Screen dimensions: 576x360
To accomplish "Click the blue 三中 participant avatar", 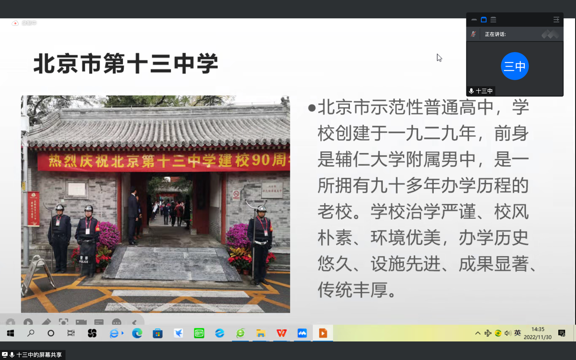I will point(515,66).
